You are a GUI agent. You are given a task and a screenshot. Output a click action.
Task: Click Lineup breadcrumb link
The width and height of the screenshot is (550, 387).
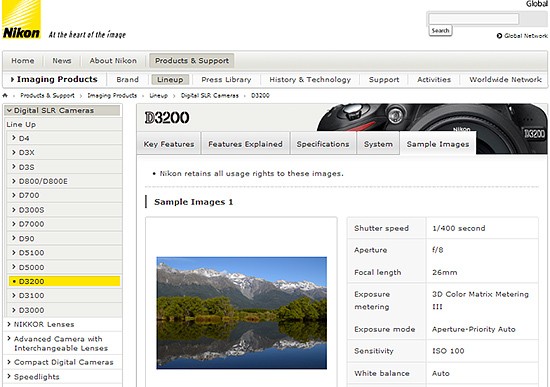pos(159,95)
